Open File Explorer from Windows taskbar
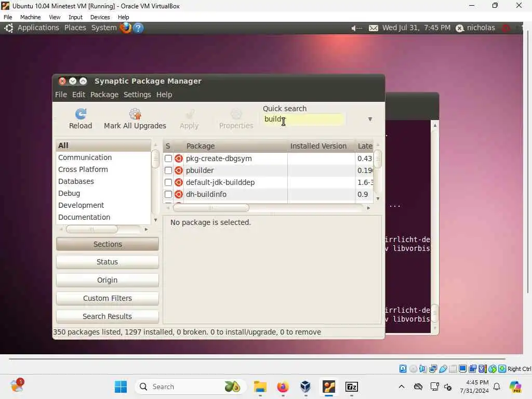 (260, 387)
